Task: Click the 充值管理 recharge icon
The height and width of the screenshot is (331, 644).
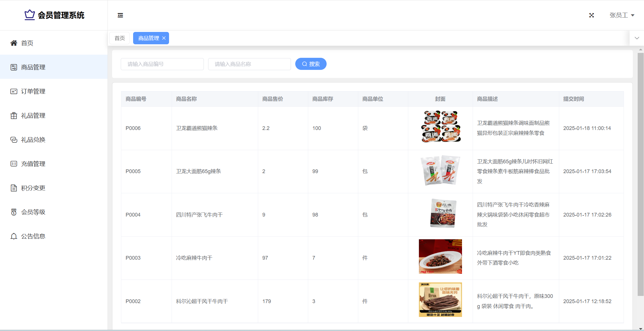Action: (x=14, y=164)
